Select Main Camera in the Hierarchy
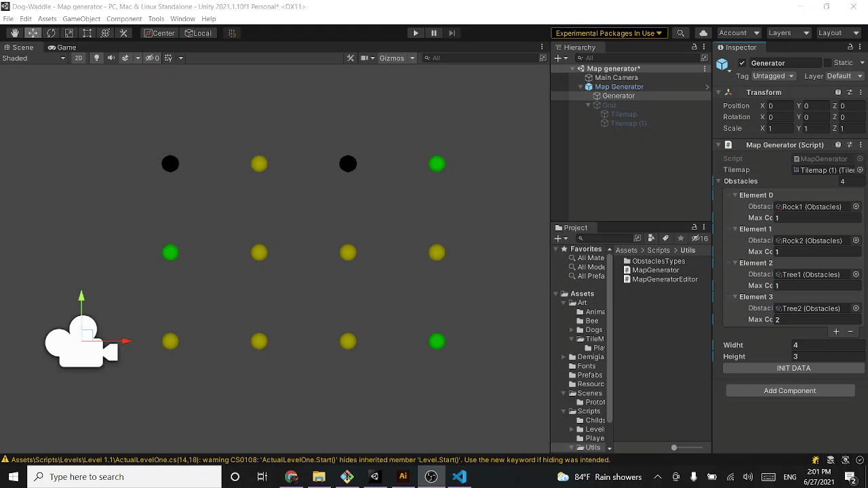868x488 pixels. tap(616, 78)
